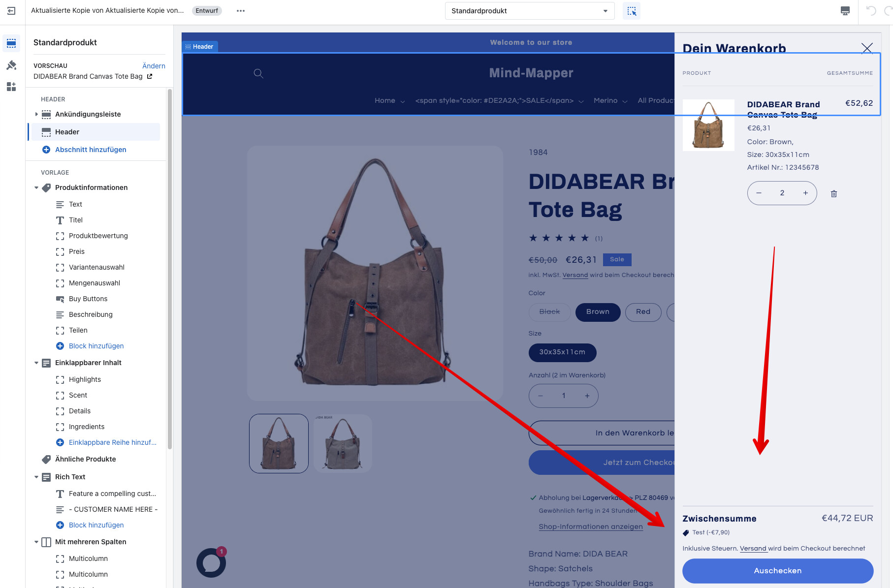Open the chat bubble widget
The height and width of the screenshot is (588, 893).
[x=211, y=563]
